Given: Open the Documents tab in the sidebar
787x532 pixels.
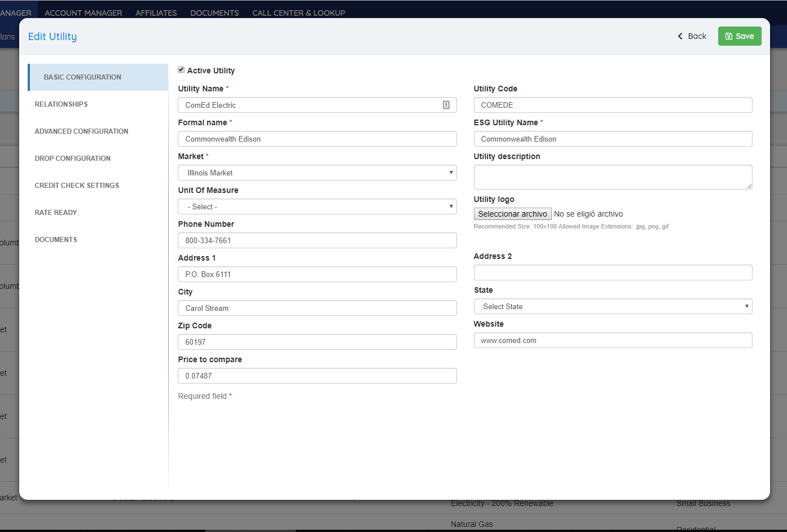Looking at the screenshot, I should 98,240.
